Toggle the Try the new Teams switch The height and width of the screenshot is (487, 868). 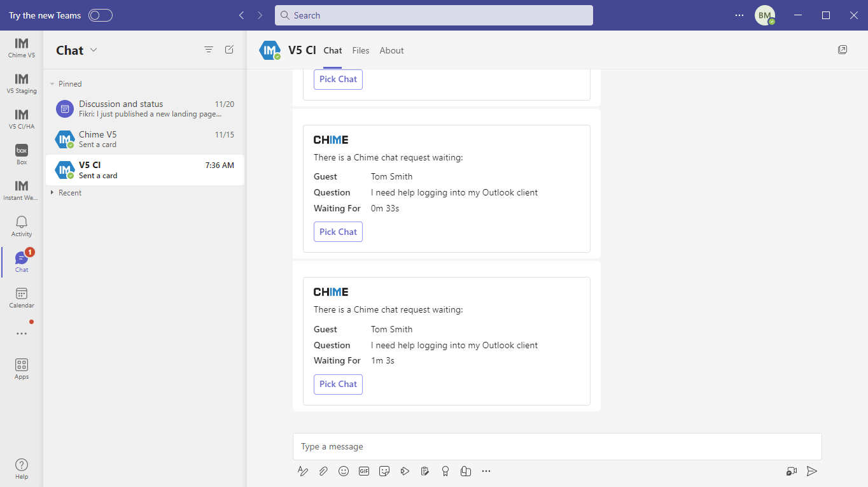click(x=101, y=15)
